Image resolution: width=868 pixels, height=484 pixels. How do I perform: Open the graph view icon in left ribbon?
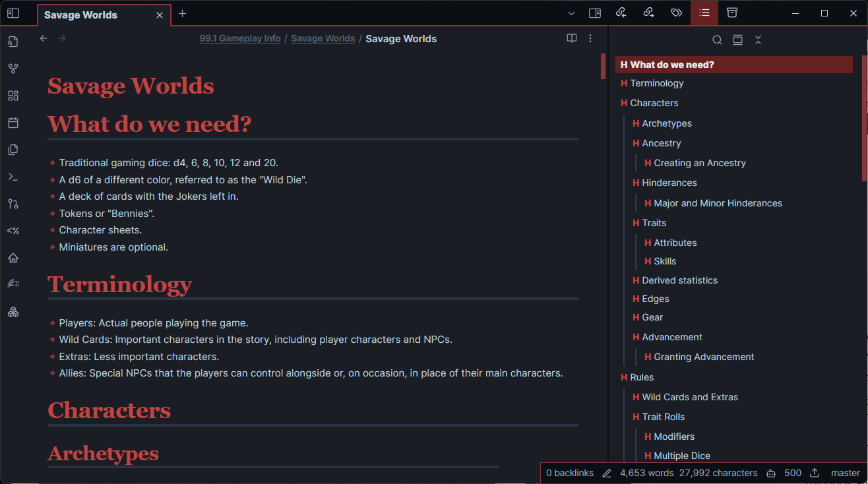(13, 69)
